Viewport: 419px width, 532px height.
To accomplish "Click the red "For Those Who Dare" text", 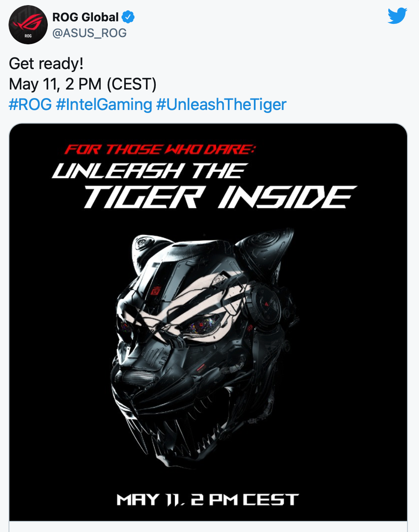I will click(x=160, y=149).
